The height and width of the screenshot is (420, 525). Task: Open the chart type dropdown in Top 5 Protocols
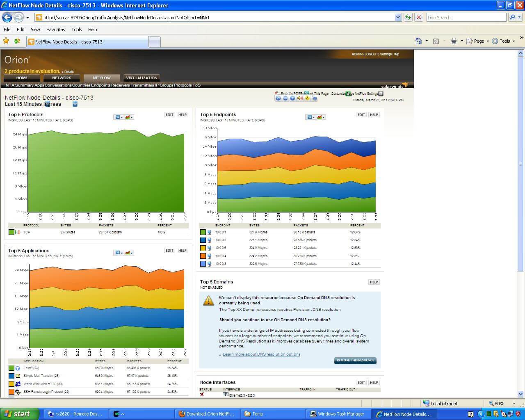128,117
